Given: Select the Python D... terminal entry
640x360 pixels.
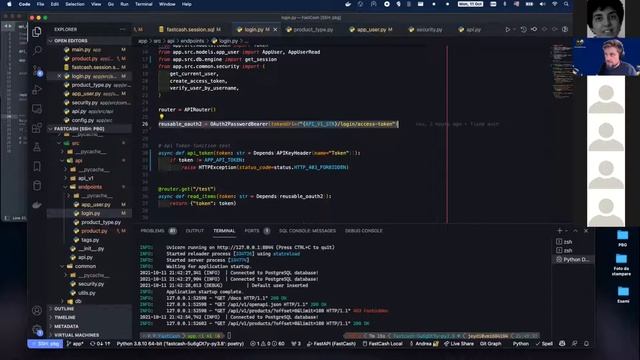Looking at the screenshot, I should [x=572, y=259].
